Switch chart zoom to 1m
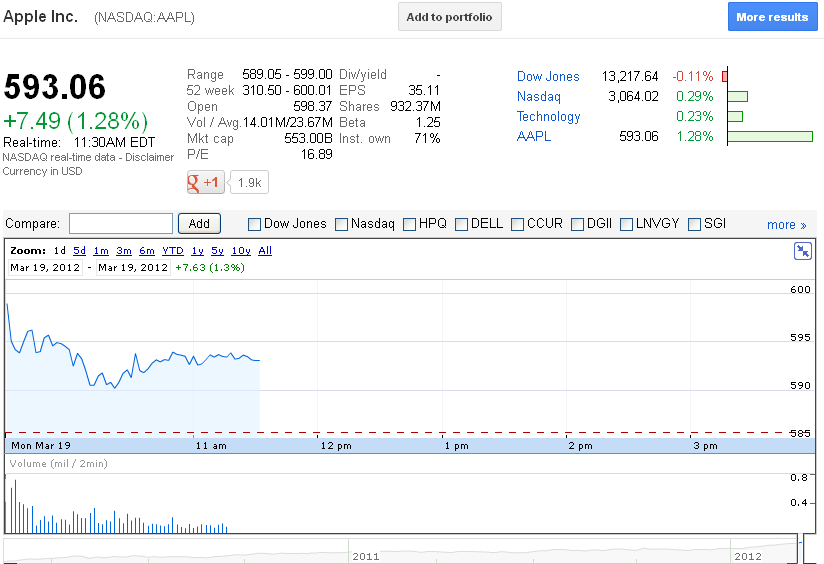Screen dimensions: 824x564 coord(101,251)
